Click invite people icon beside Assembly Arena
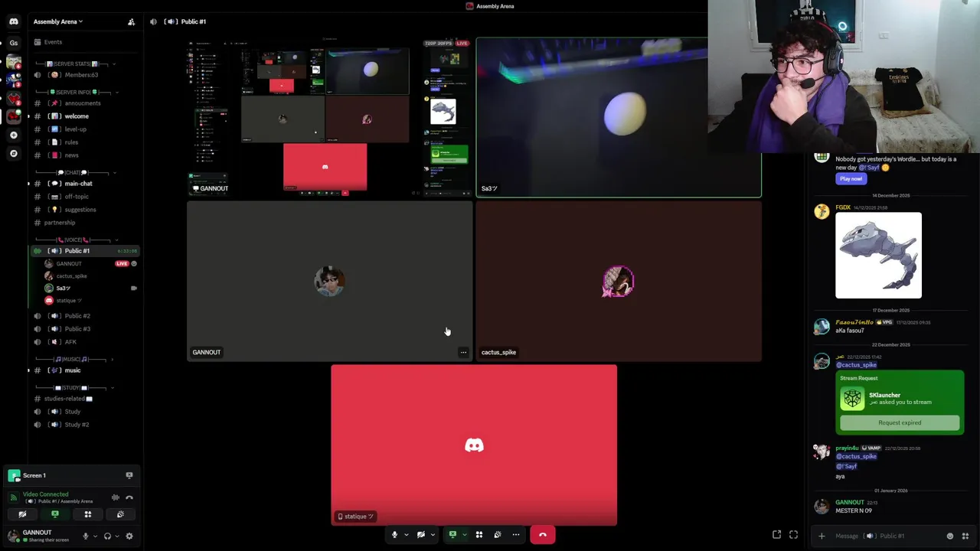This screenshot has height=551, width=980. (131, 22)
